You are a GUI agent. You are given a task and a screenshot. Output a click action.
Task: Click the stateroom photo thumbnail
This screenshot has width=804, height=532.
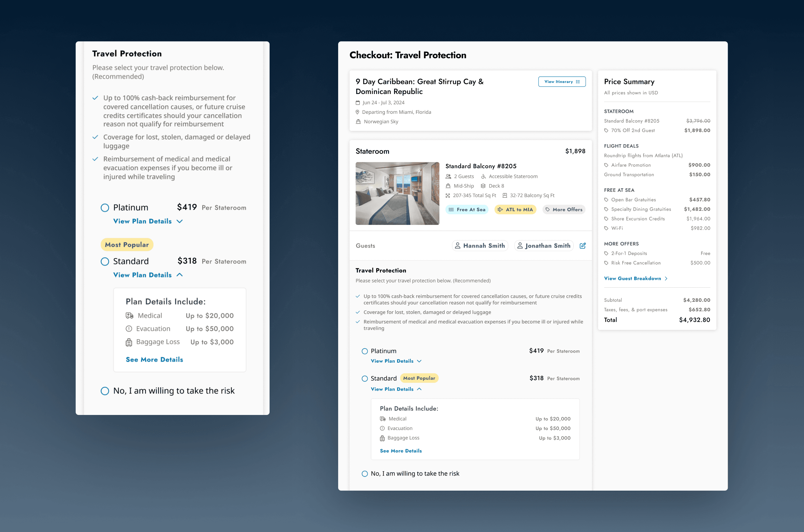pyautogui.click(x=397, y=193)
